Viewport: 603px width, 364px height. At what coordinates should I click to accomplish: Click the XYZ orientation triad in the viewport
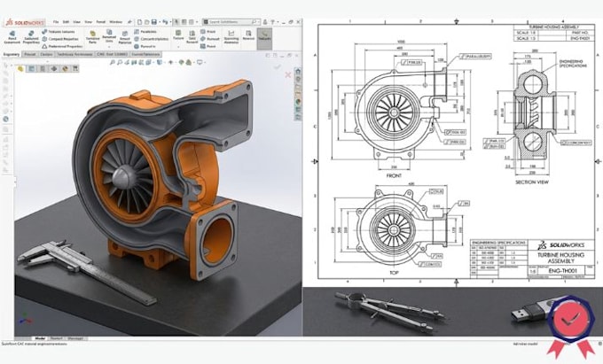tap(25, 319)
